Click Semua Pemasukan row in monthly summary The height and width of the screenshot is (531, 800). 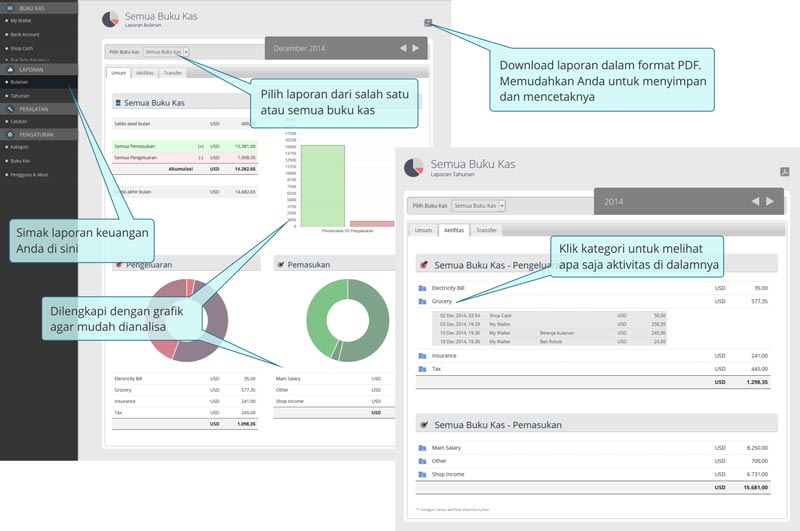coord(185,146)
